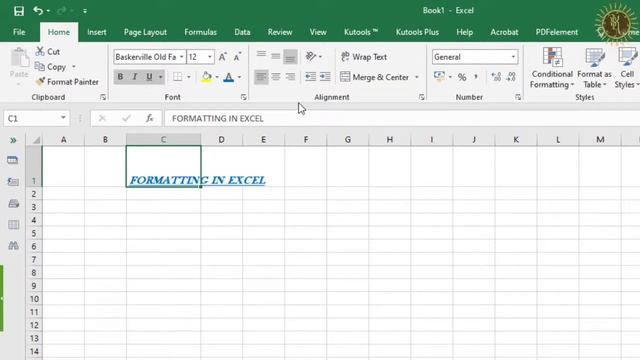Open the Kutools tab
This screenshot has width=640, height=360.
tap(361, 32)
